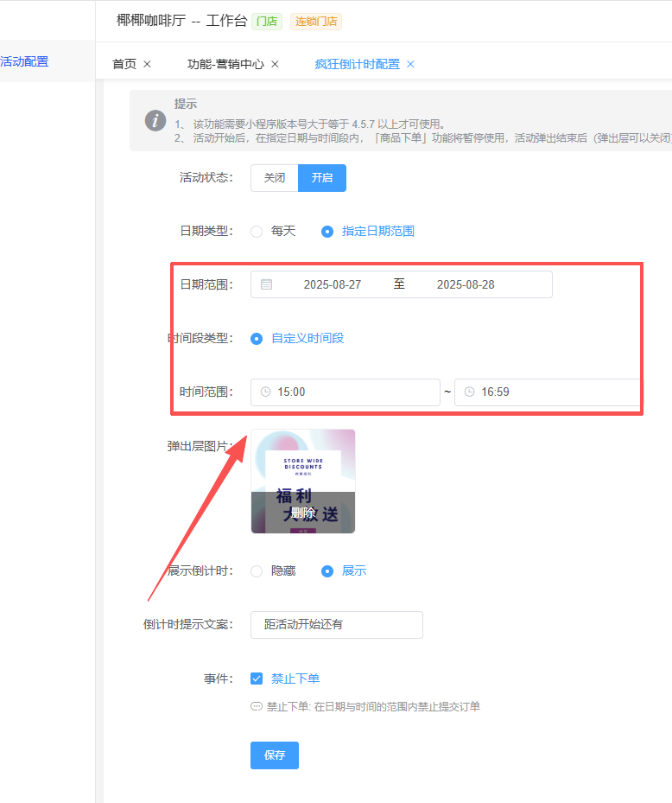Set 活动状态 to 关闭
The image size is (672, 803).
coord(275,178)
